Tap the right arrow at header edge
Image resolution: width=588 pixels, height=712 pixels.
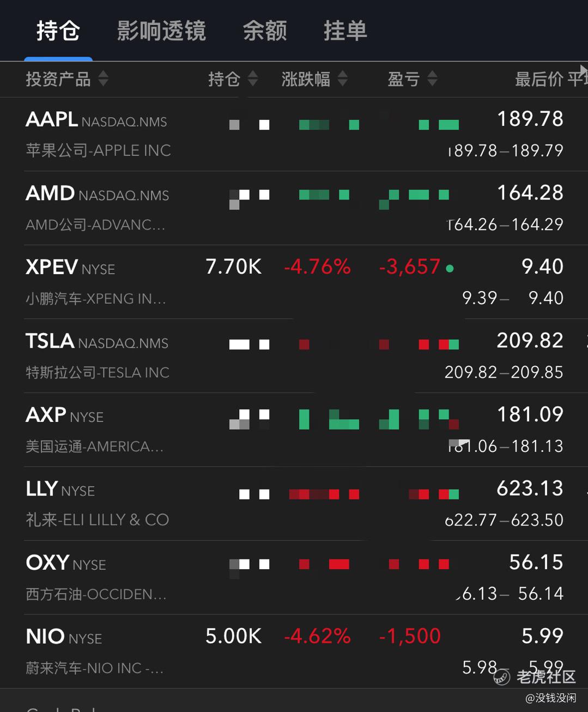(x=583, y=70)
